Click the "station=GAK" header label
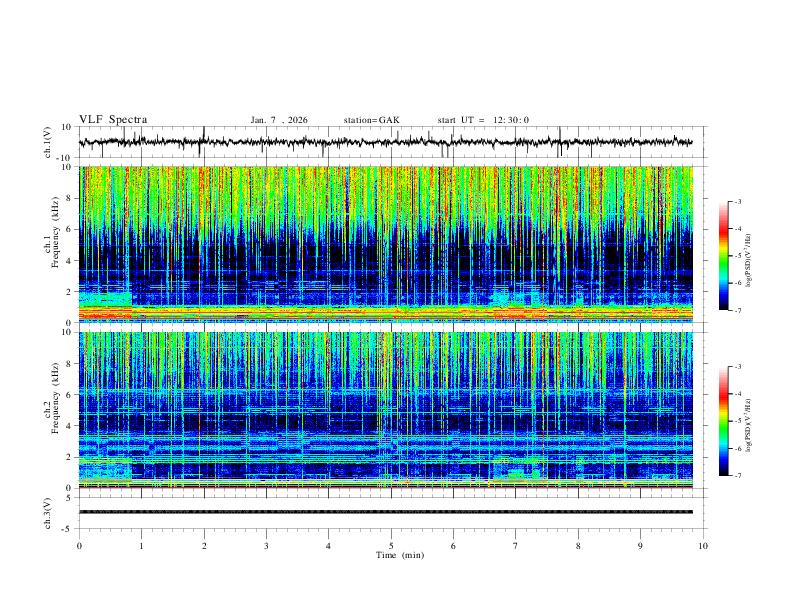This screenshot has width=792, height=612. point(371,120)
